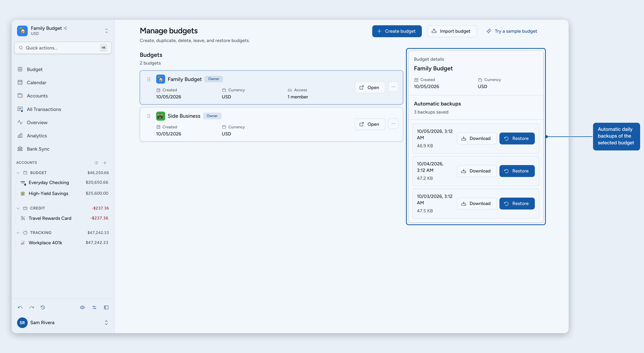Open the more options menu for Family Budget
Viewport: 644px width, 353px height.
point(393,87)
